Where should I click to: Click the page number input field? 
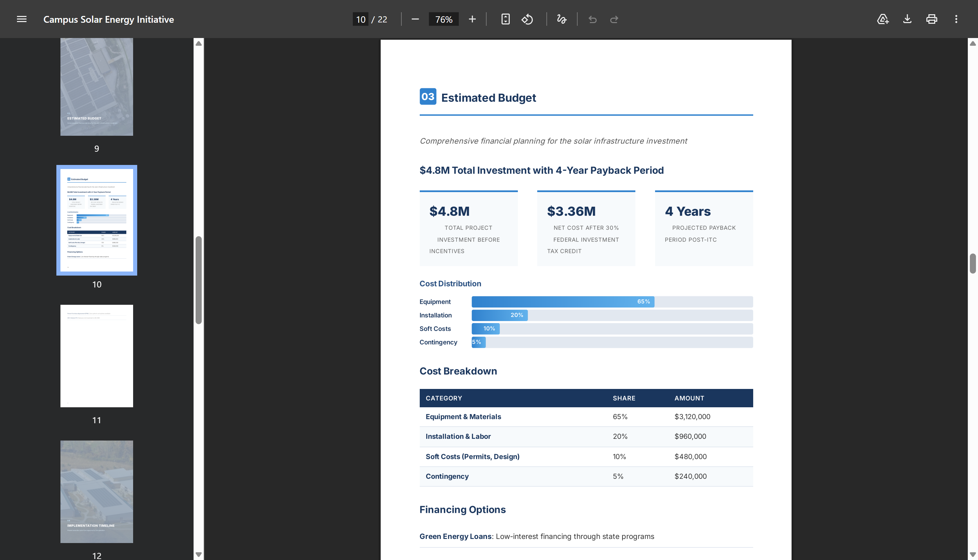(361, 19)
